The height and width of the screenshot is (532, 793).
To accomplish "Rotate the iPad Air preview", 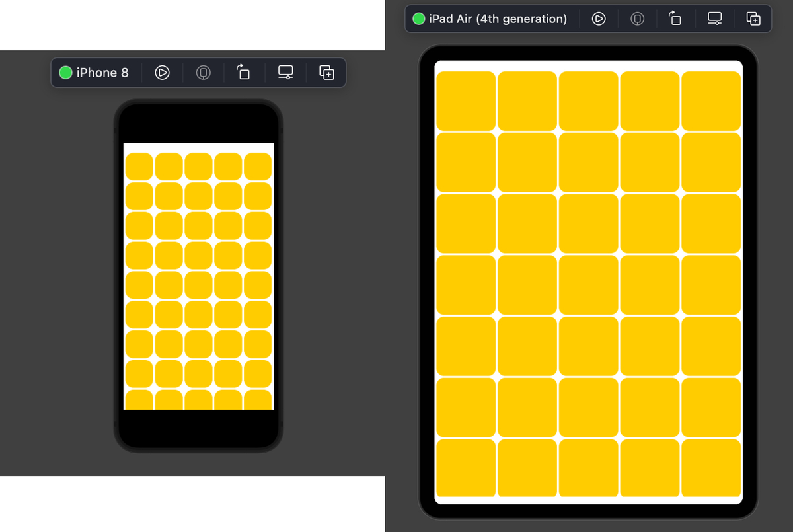I will pyautogui.click(x=675, y=18).
